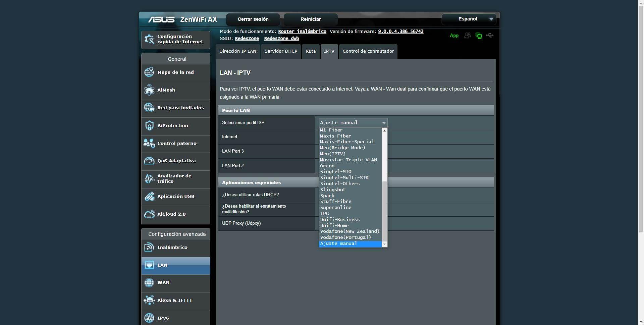Click the wired LAN status monitor icon

(x=479, y=35)
